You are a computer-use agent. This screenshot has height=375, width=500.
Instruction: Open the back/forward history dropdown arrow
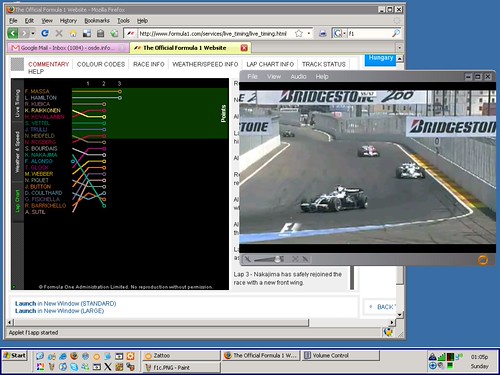coord(33,33)
